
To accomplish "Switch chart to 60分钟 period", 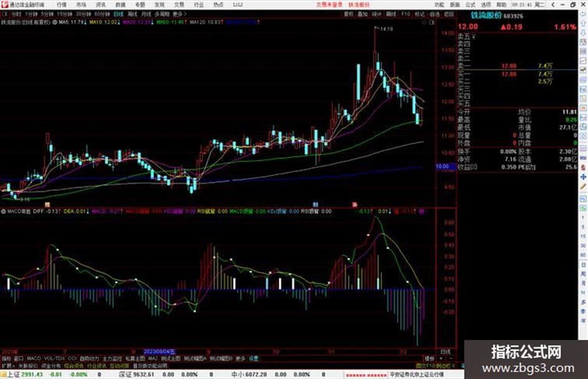I will (102, 14).
